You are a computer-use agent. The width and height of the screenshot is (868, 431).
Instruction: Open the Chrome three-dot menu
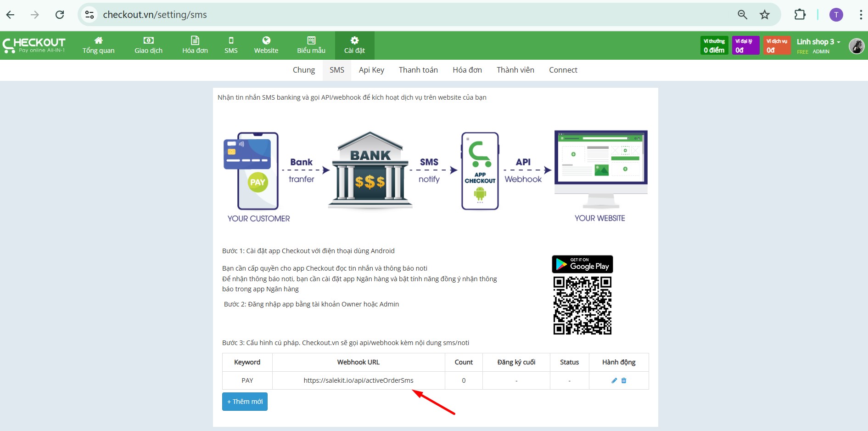pyautogui.click(x=860, y=15)
